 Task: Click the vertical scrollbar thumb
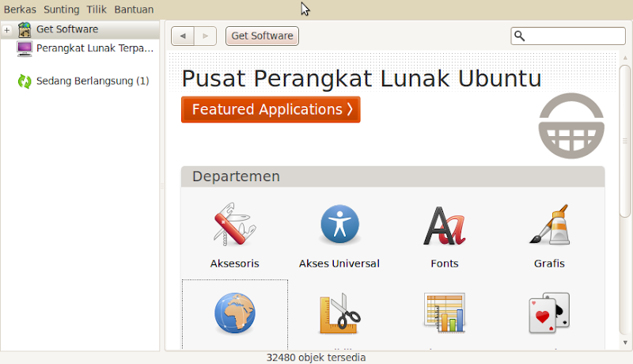(x=625, y=141)
